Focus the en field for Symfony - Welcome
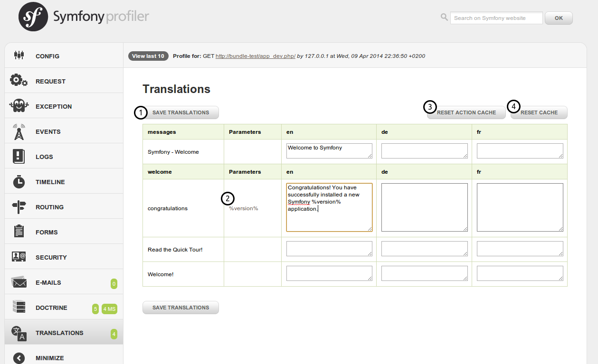This screenshot has height=364, width=598. click(x=329, y=151)
